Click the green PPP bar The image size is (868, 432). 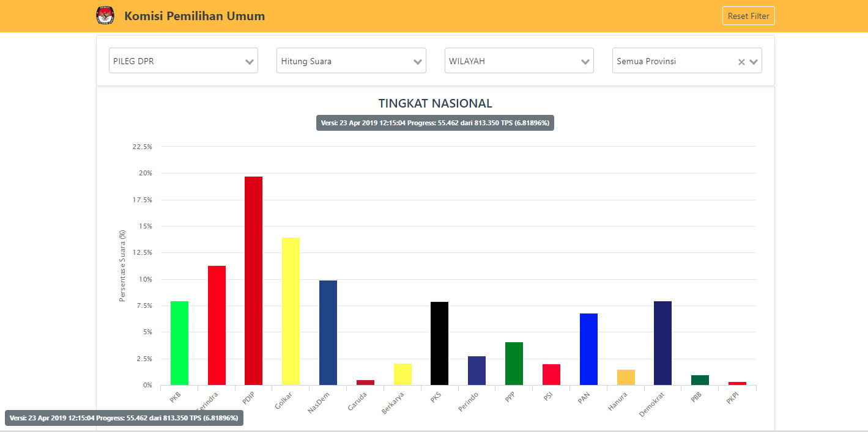[x=514, y=364]
